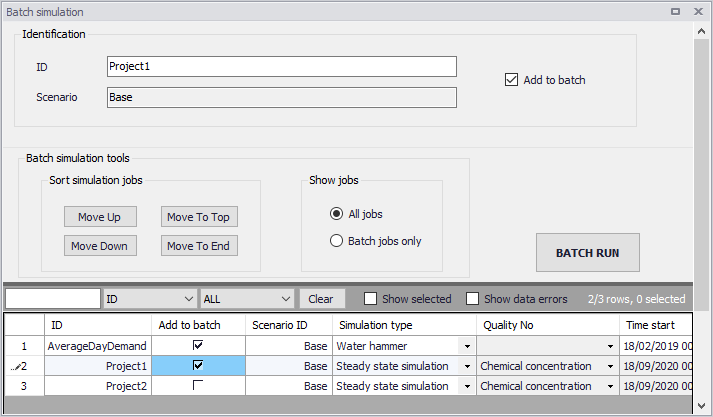Click the Project1 ID cell in table
Viewport: 713px width, 417px height.
[98, 367]
